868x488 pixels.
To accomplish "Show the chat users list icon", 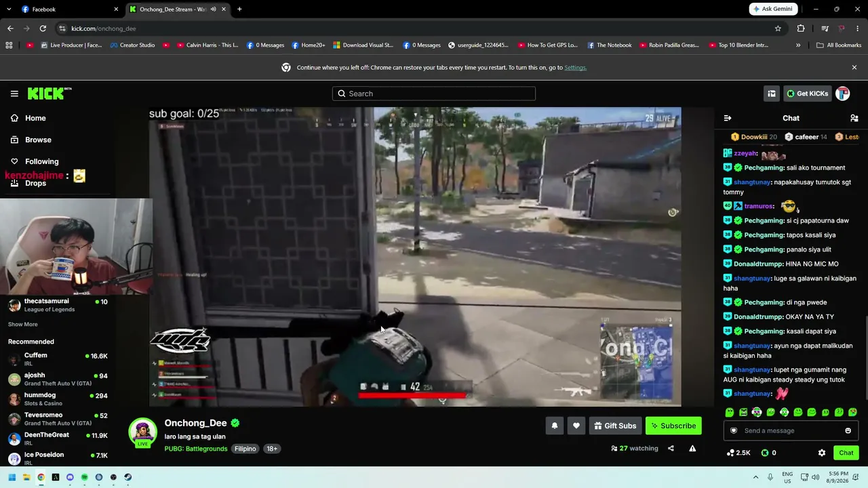I will click(x=854, y=118).
